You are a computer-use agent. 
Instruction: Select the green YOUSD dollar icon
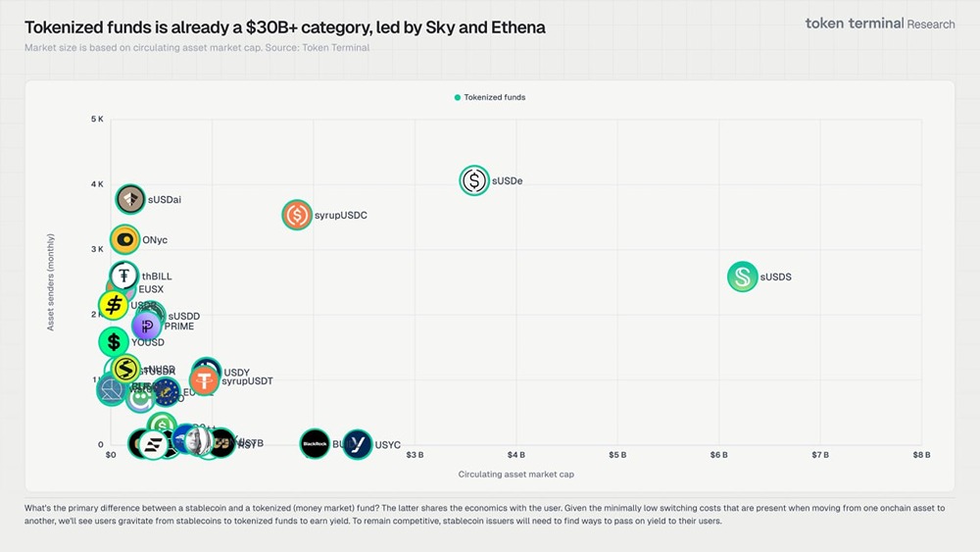114,342
